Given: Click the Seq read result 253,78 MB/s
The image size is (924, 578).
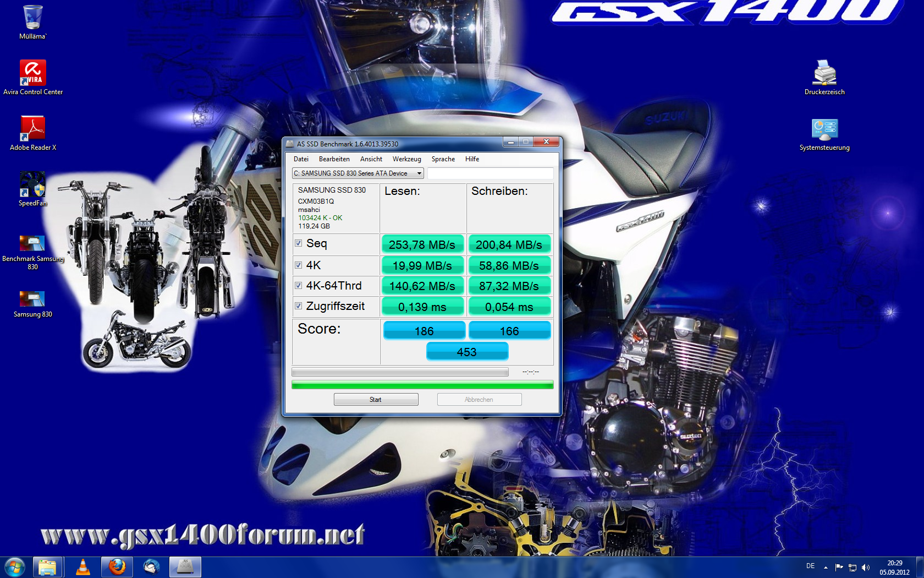Looking at the screenshot, I should click(x=422, y=244).
